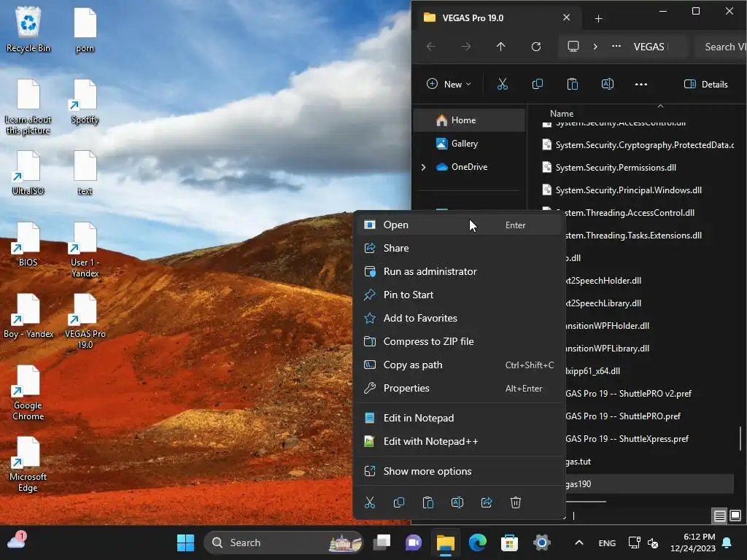Click the VEGAS breadcrumb segment in address bar
This screenshot has height=560, width=747.
click(x=650, y=47)
